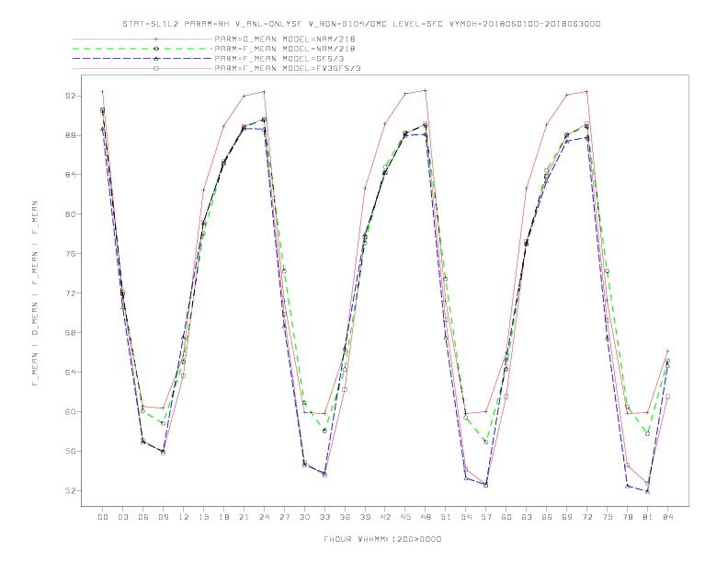This screenshot has height=563, width=728.
Task: Click y-axis tick label 52
Action: [71, 490]
